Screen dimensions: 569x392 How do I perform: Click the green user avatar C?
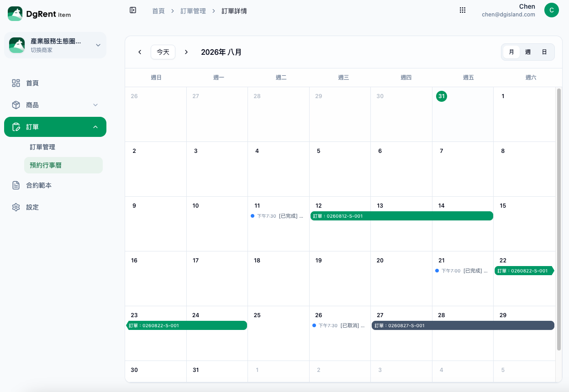tap(552, 10)
